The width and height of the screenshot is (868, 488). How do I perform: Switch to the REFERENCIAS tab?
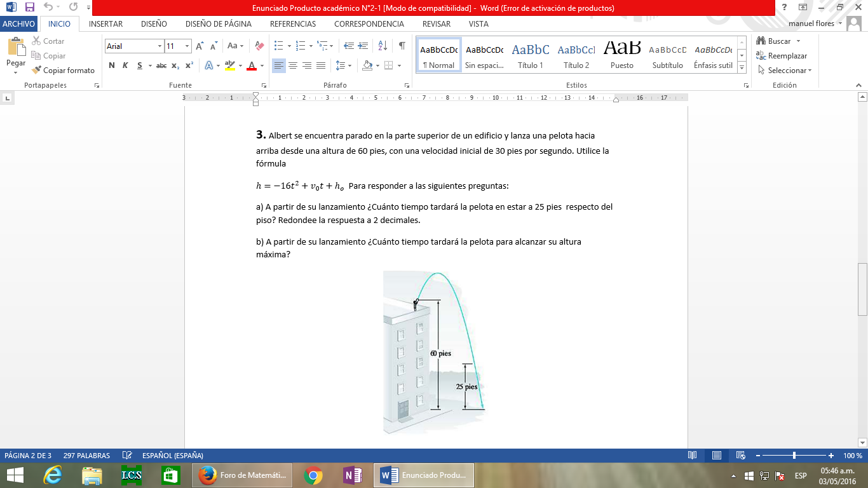coord(293,24)
